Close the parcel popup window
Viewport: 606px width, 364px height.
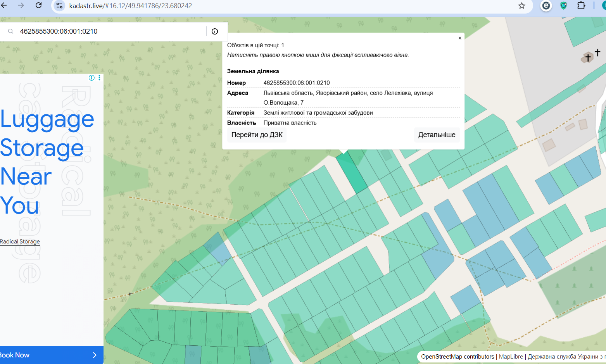point(460,38)
